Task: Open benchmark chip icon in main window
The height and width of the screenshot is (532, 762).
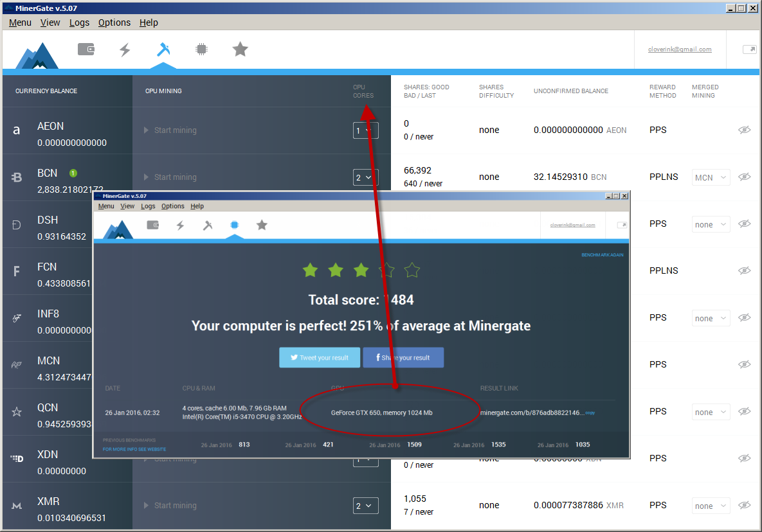Action: click(x=201, y=49)
